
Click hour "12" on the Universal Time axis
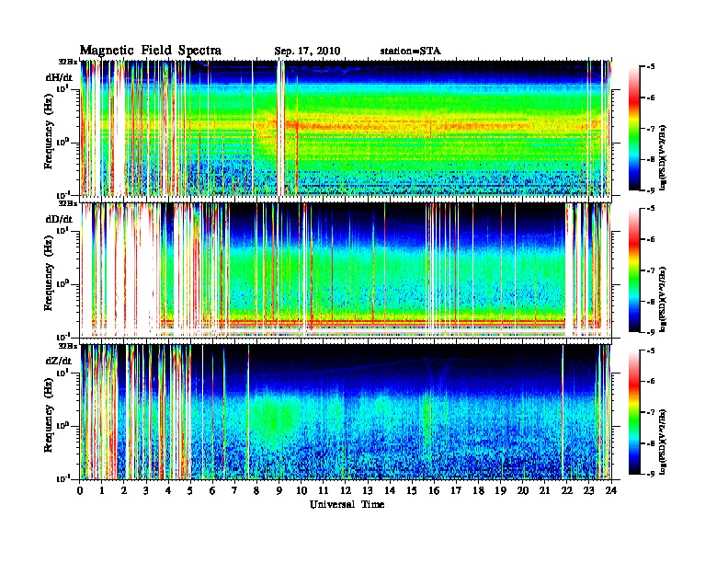coord(346,490)
